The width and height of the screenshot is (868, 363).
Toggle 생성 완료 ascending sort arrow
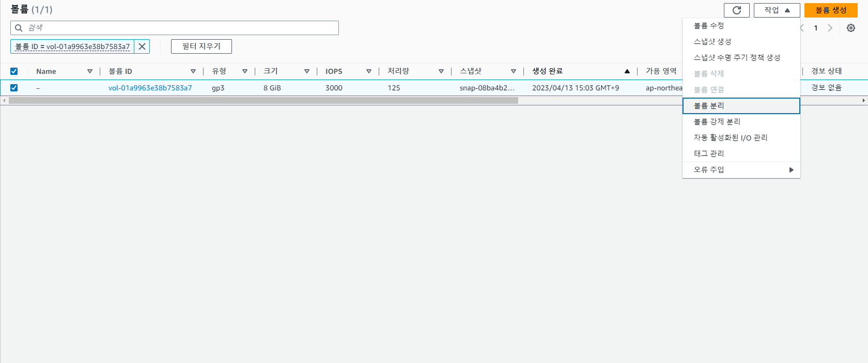click(627, 71)
